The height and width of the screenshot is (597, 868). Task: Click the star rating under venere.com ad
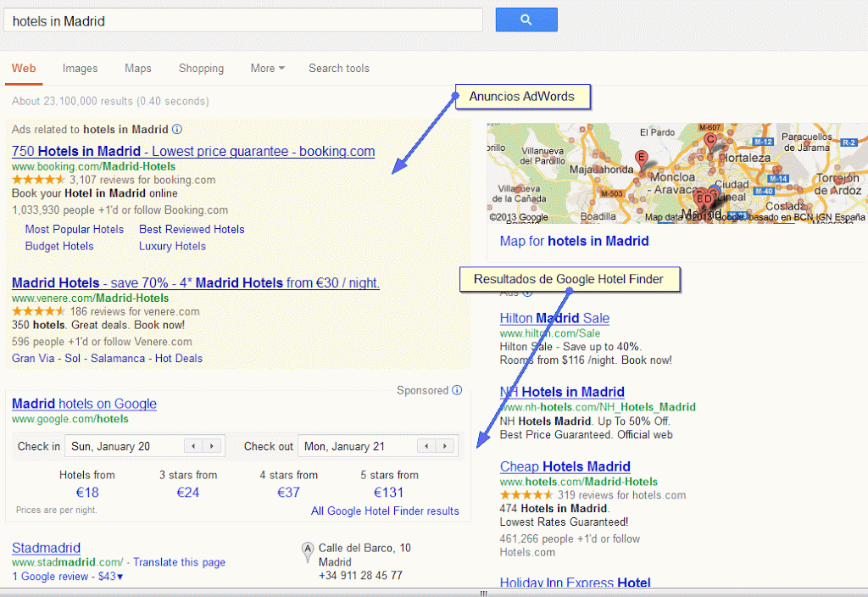pyautogui.click(x=38, y=311)
